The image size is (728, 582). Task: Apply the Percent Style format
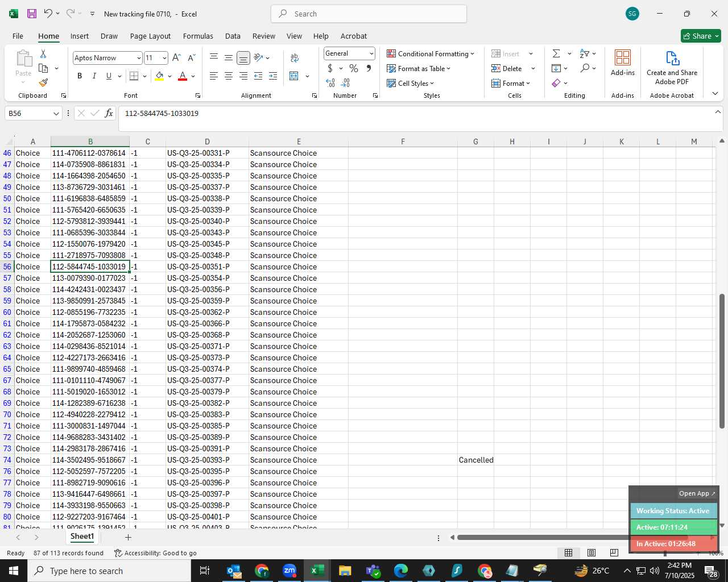pyautogui.click(x=354, y=69)
